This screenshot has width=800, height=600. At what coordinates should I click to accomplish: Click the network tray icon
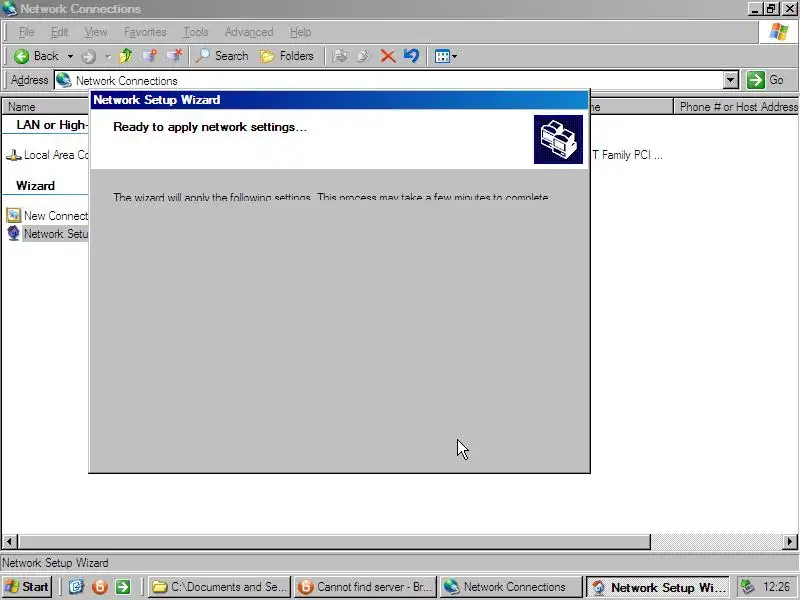click(748, 587)
